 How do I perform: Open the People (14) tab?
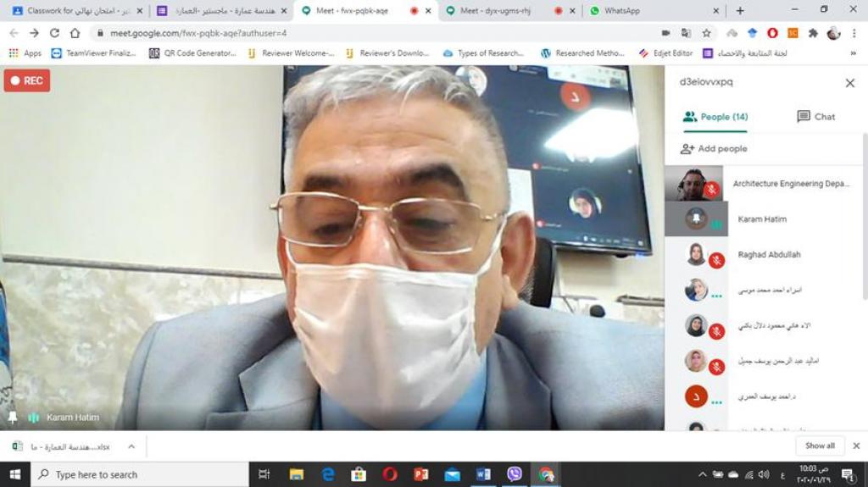click(715, 117)
